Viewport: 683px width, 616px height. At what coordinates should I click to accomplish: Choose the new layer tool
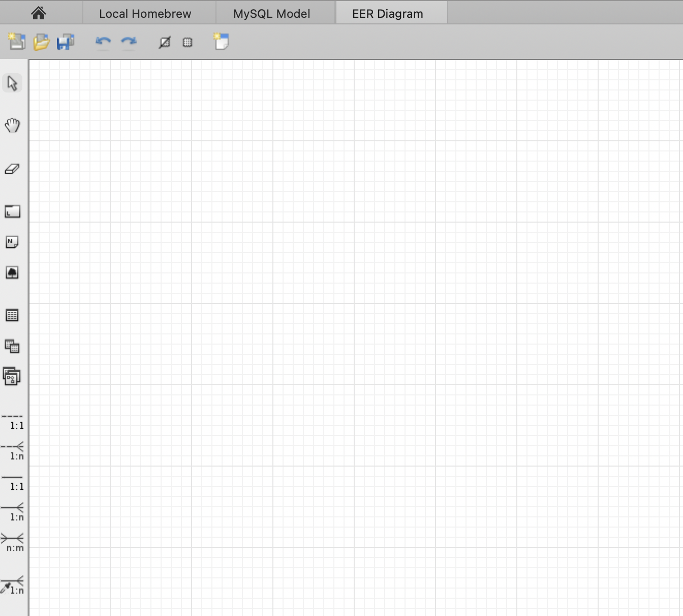(x=12, y=211)
